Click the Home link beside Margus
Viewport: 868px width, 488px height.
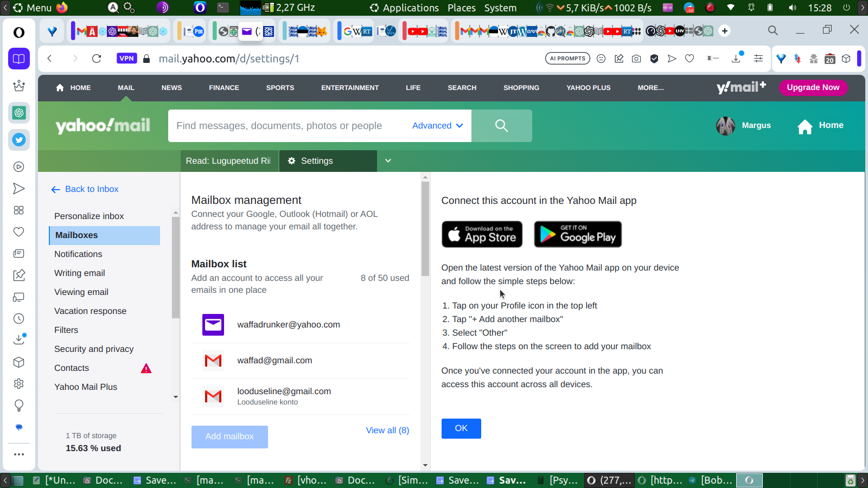click(820, 126)
